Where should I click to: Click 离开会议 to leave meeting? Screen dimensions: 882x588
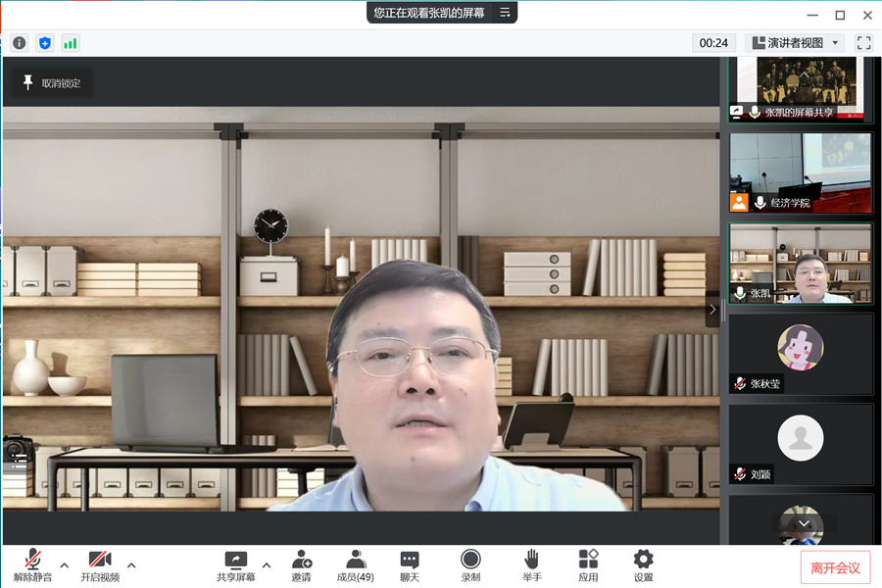(835, 567)
